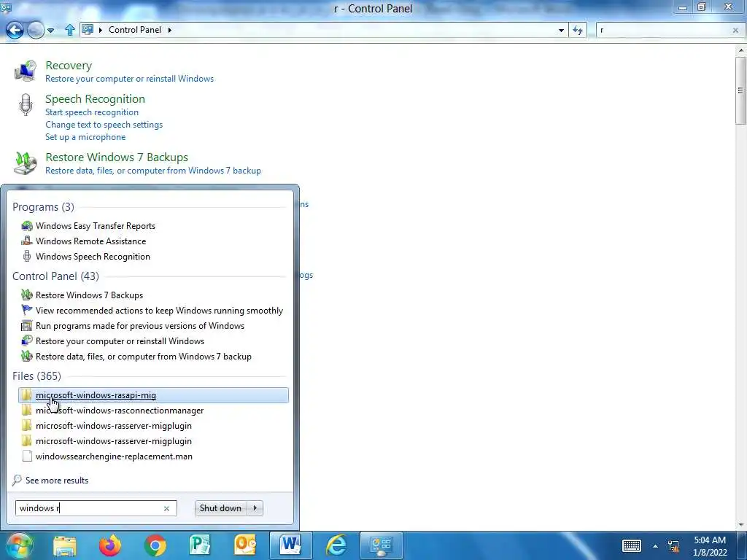
Task: Click the scrollbar up arrow in Control Panel
Action: pyautogui.click(x=741, y=50)
